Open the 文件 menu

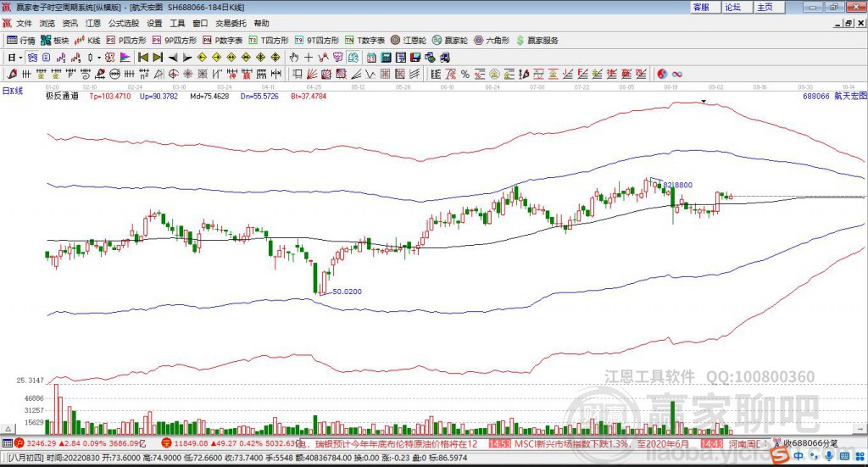point(24,23)
